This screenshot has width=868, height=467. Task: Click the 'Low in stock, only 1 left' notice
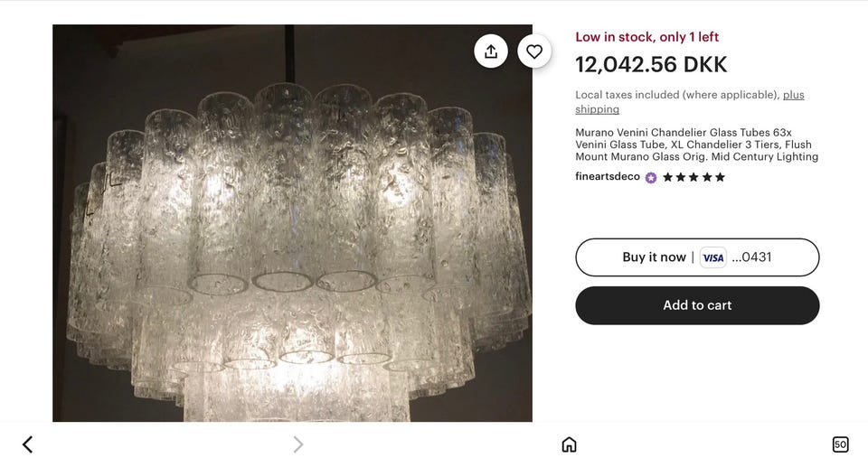click(x=647, y=37)
